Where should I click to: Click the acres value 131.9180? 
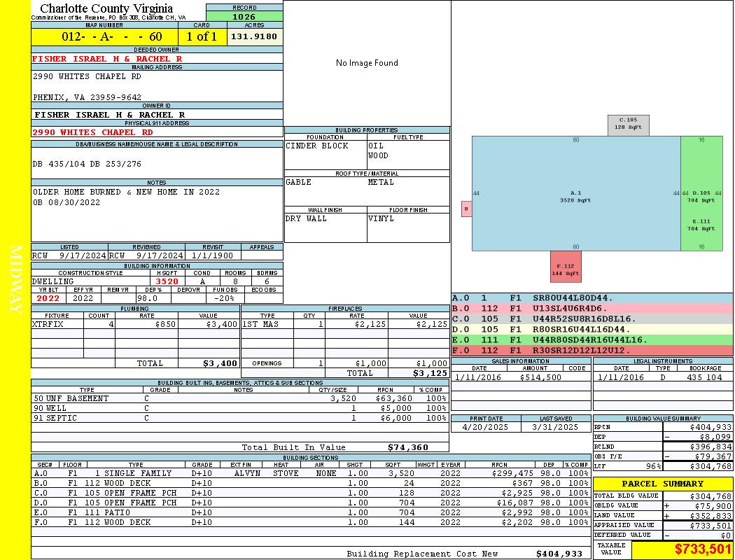click(254, 36)
